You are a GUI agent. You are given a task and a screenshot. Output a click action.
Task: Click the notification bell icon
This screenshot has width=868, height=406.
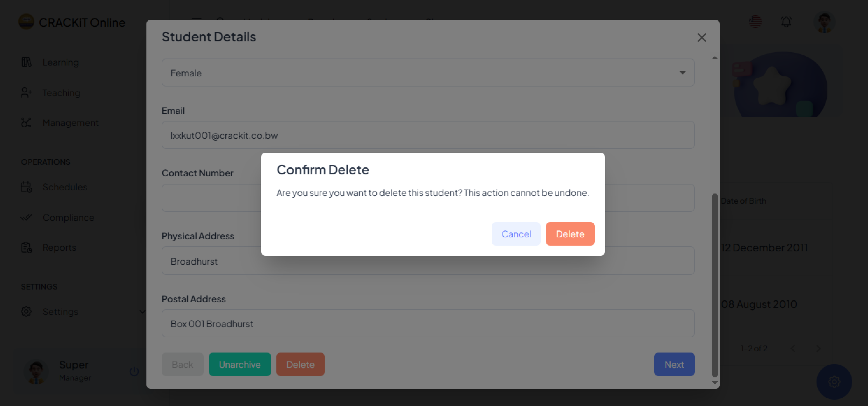786,22
